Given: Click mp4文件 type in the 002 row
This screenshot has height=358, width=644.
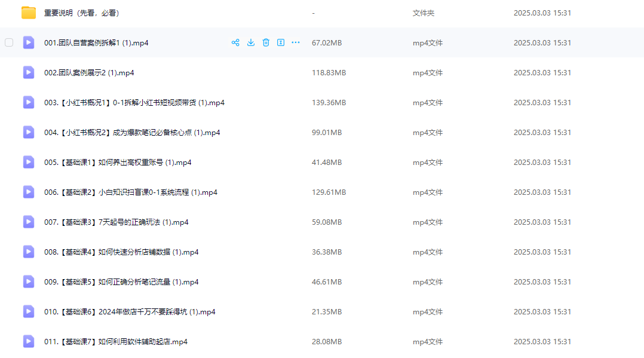Looking at the screenshot, I should click(428, 73).
